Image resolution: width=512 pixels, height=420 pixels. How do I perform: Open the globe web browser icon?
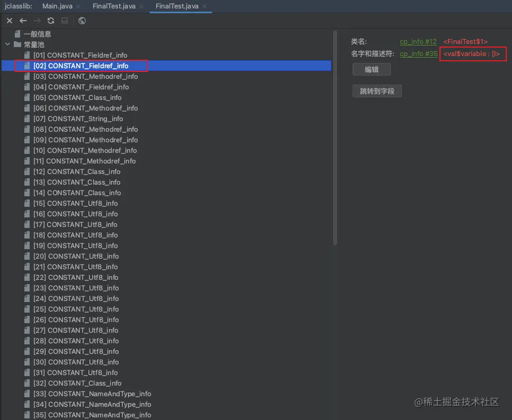tap(82, 21)
